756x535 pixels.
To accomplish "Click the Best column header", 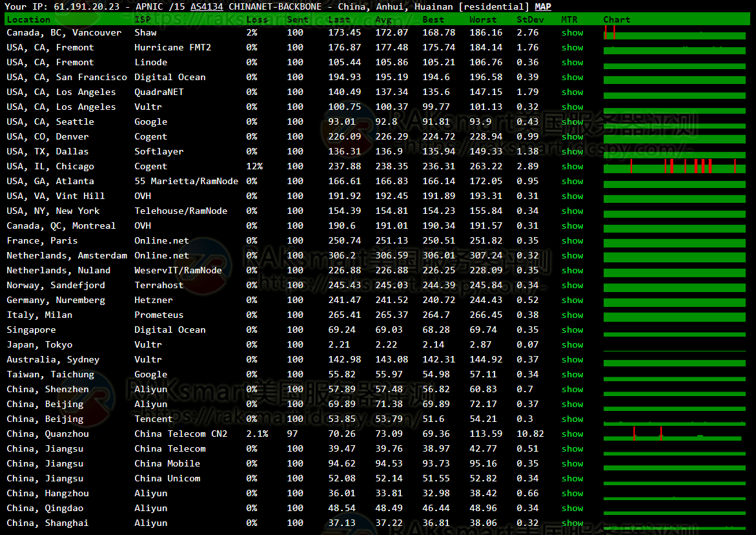I will pyautogui.click(x=433, y=20).
